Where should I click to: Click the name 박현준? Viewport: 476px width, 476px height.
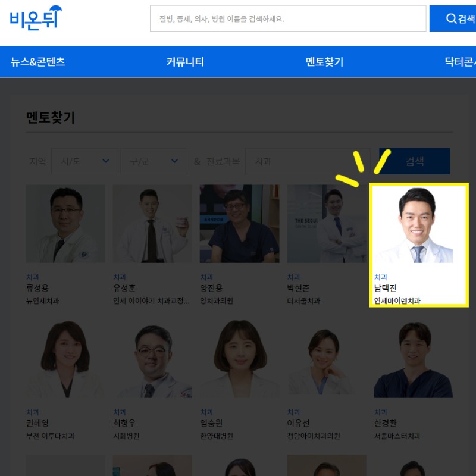pos(299,288)
